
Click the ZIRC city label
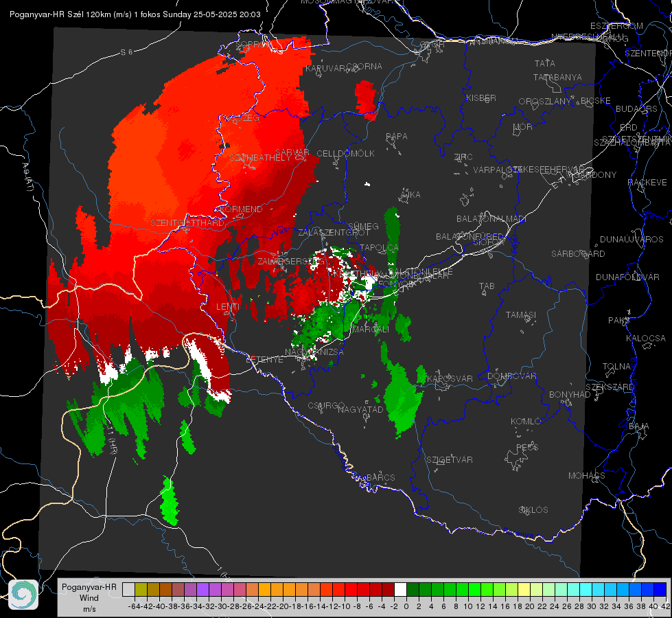(x=463, y=157)
